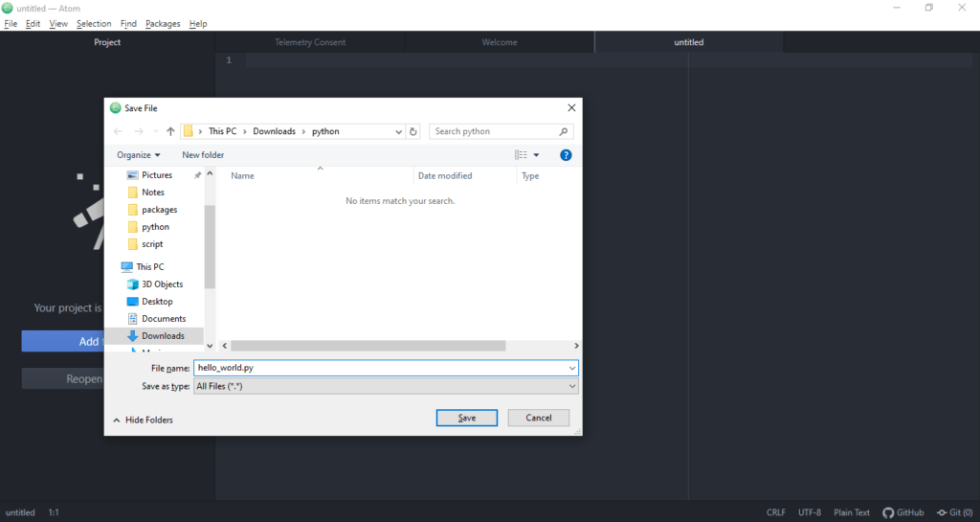Select packages folder in navigation pane
980x522 pixels.
pyautogui.click(x=160, y=210)
